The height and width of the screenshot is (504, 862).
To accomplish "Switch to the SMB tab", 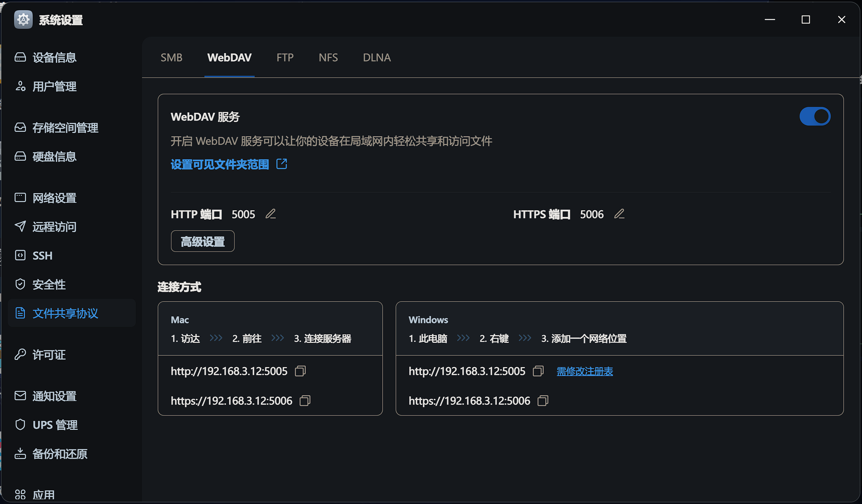I will [172, 58].
